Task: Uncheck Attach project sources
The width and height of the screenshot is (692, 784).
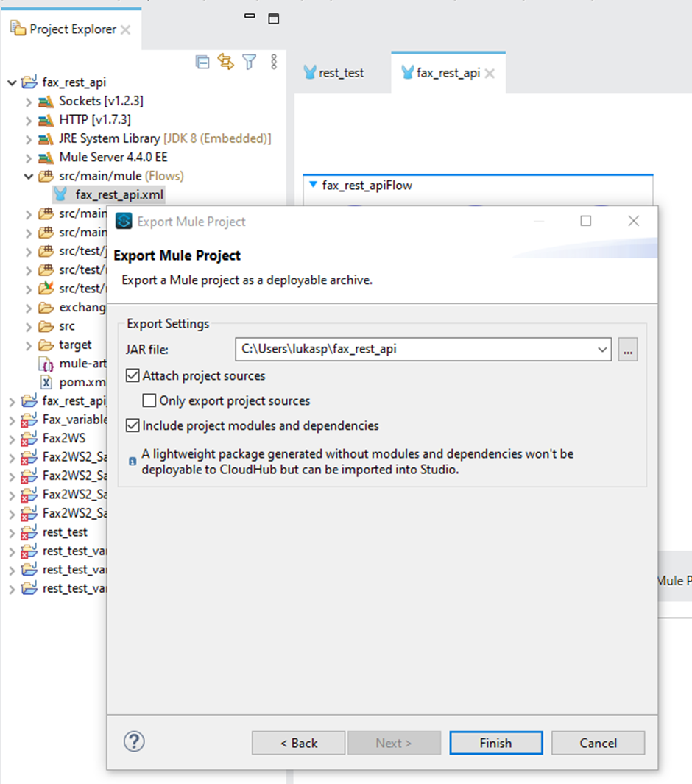Action: coord(133,375)
